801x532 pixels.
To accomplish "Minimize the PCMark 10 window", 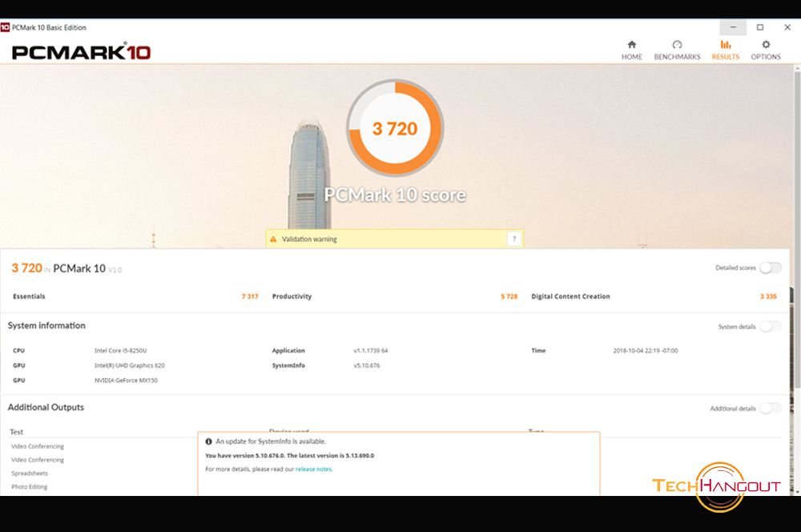I will click(733, 27).
